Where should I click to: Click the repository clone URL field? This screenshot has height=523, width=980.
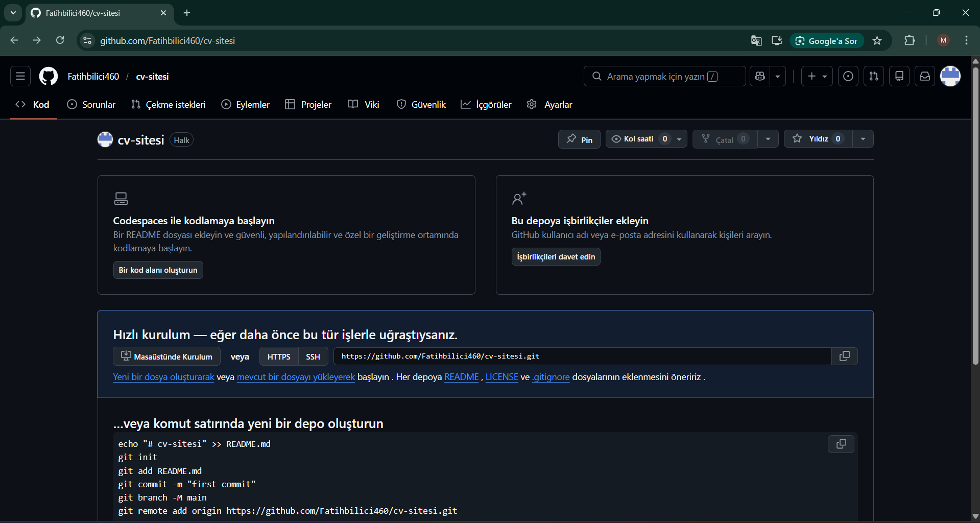tap(582, 356)
